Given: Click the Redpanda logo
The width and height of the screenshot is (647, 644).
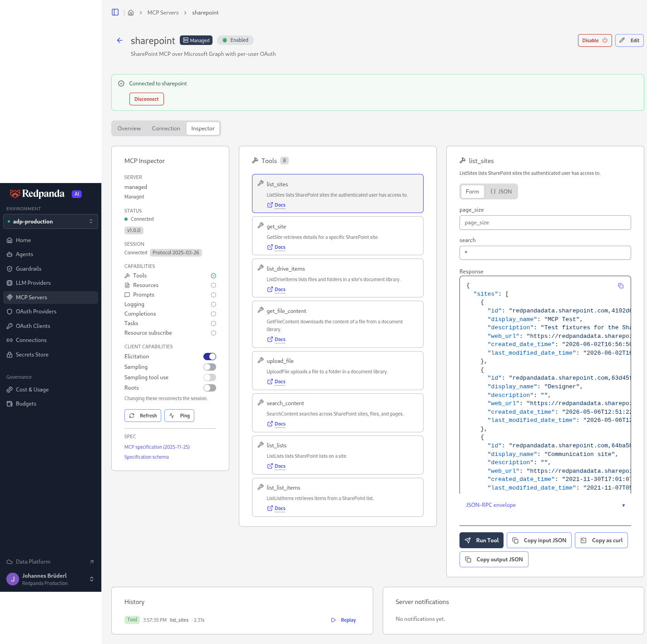Looking at the screenshot, I should click(x=37, y=194).
